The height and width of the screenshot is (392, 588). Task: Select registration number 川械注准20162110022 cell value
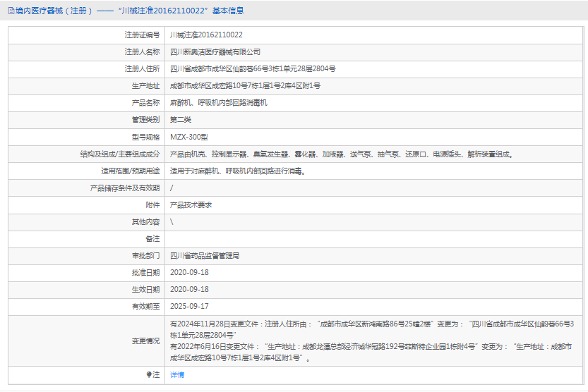pos(206,35)
